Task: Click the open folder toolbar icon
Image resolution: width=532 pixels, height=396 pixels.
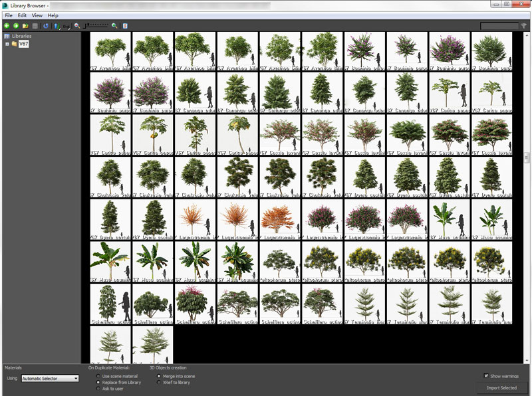Action: (25, 26)
